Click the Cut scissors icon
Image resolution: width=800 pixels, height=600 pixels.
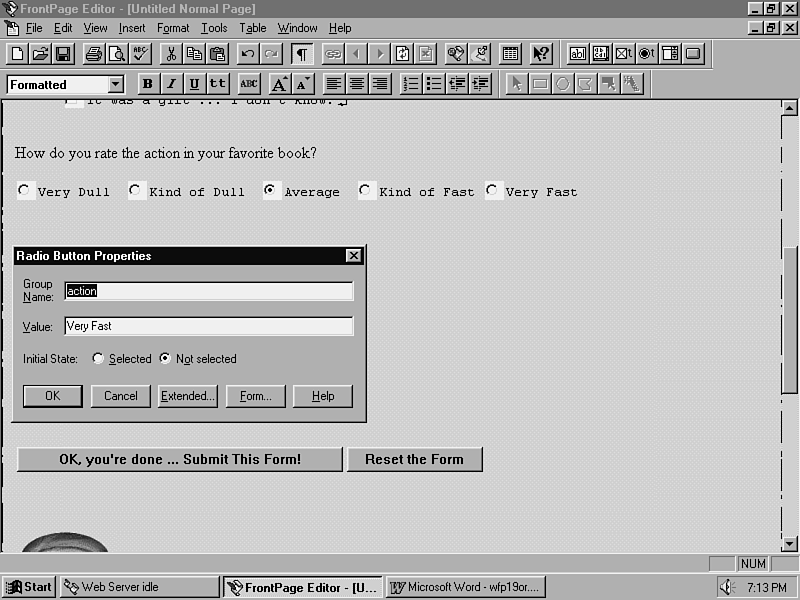[x=171, y=54]
